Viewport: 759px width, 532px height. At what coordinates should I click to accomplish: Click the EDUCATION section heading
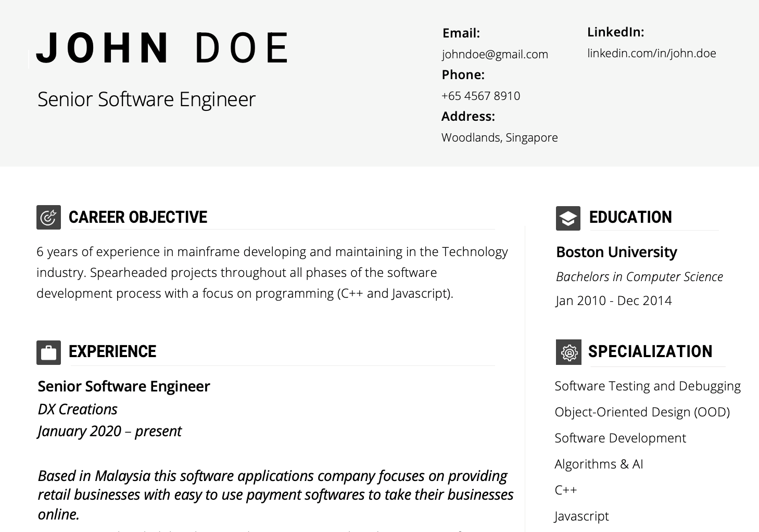630,217
